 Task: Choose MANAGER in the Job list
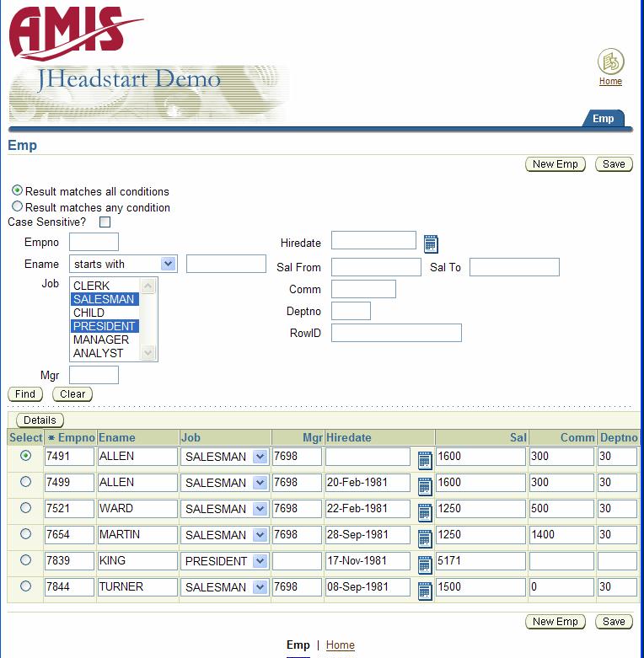point(101,340)
